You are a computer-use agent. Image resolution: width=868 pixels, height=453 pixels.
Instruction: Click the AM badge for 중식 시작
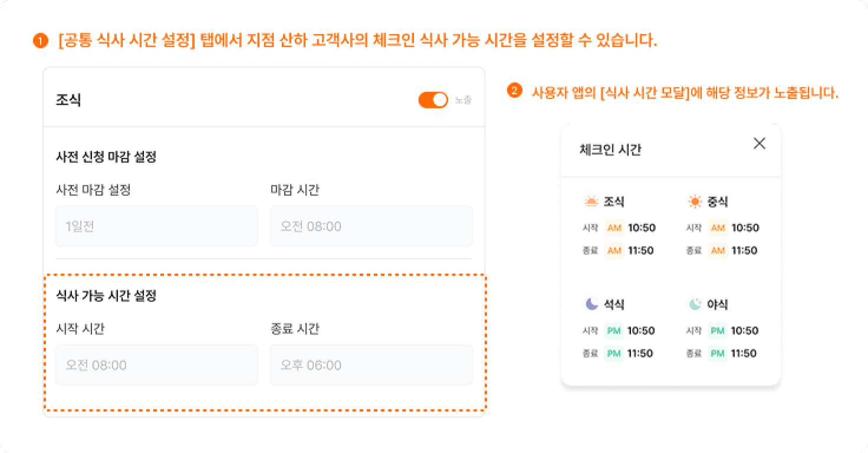[718, 228]
